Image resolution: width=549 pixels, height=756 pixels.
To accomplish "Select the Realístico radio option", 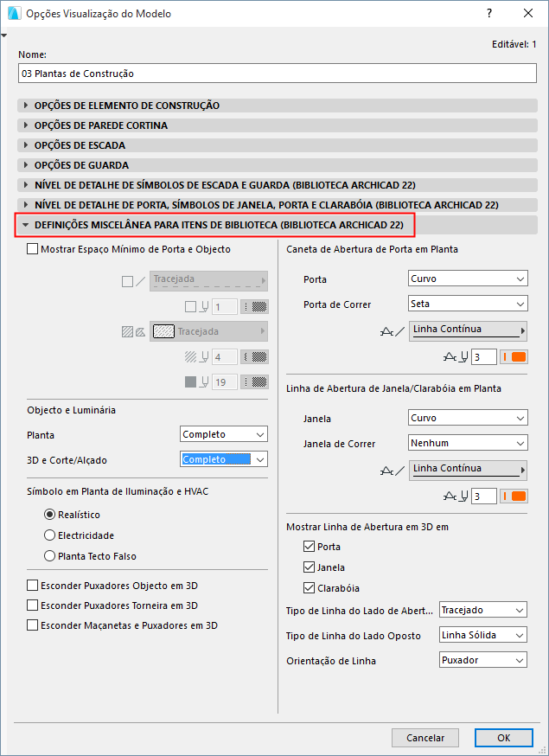I will [49, 515].
